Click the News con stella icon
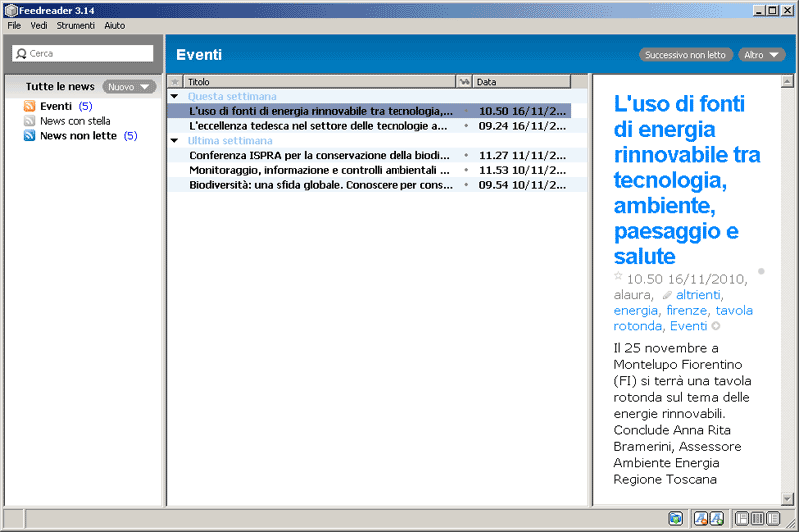The image size is (799, 532). [x=30, y=121]
